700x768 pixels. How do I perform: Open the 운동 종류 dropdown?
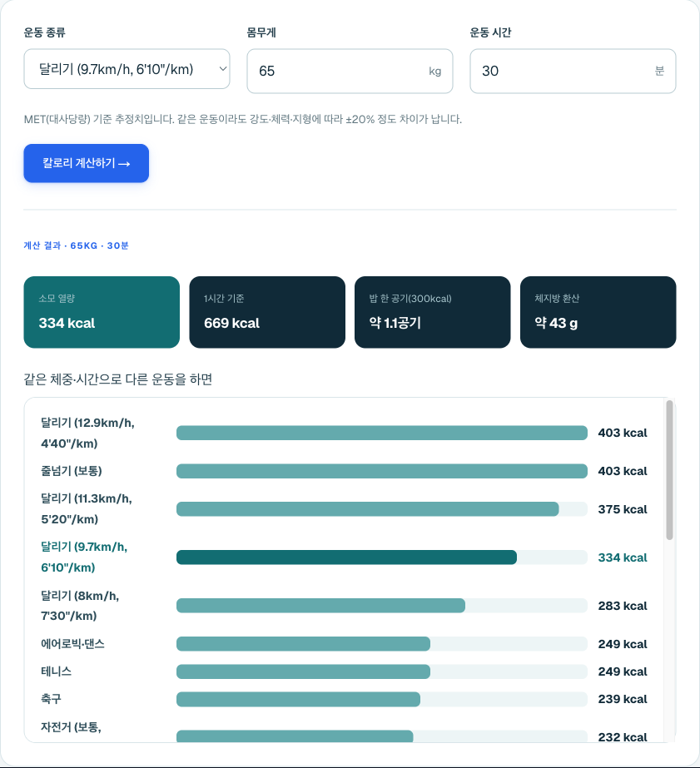coord(127,69)
